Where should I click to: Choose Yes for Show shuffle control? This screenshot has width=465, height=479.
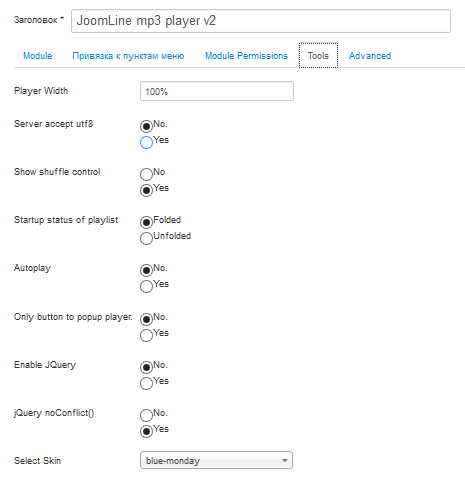146,190
